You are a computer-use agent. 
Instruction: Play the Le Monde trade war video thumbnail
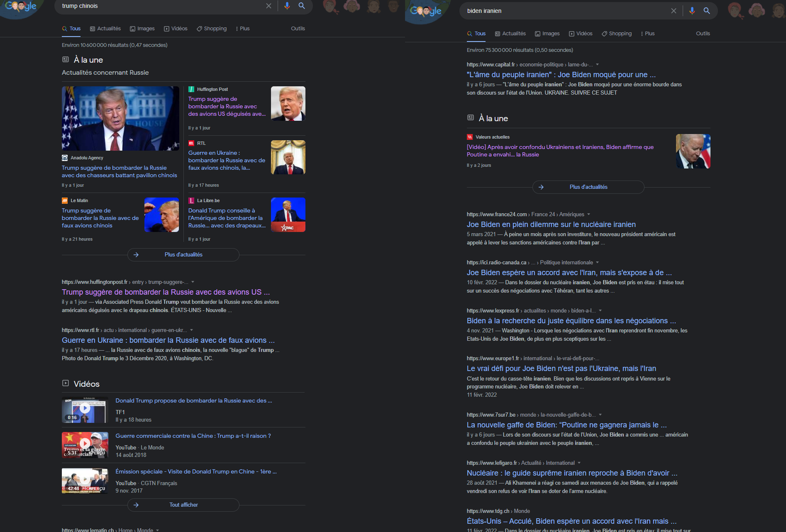point(85,445)
